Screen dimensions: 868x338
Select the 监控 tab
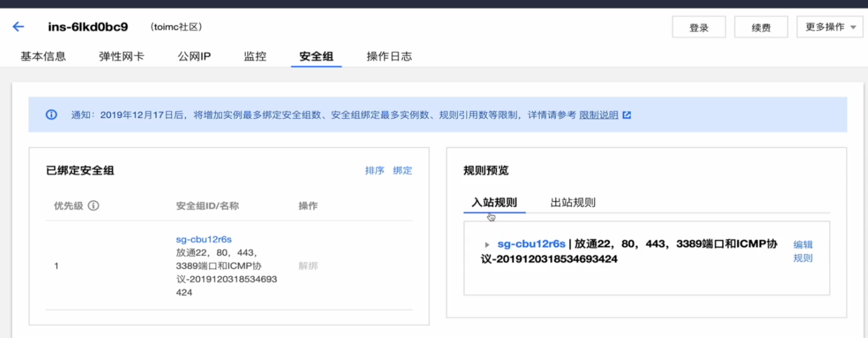point(255,57)
